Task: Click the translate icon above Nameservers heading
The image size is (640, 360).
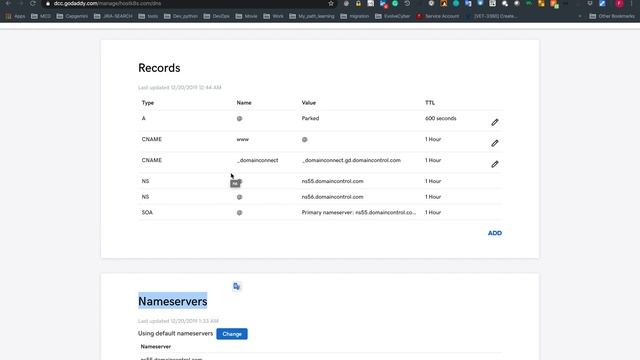Action: 236,286
